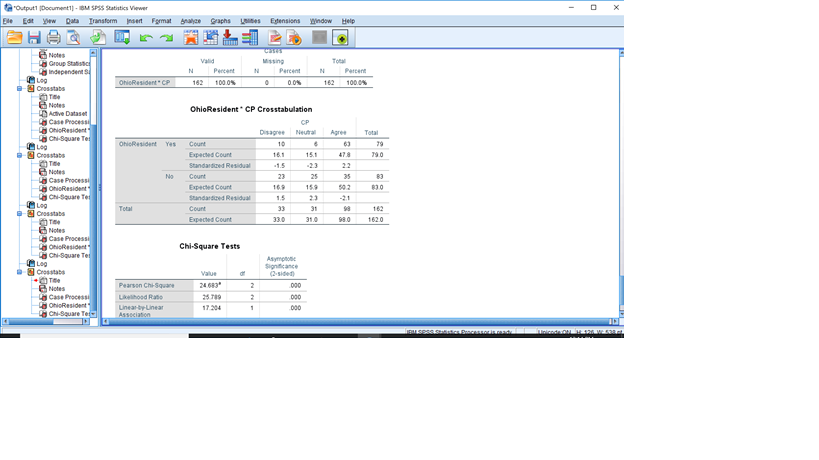
Task: Click the status bar processor ready message
Action: pos(459,332)
